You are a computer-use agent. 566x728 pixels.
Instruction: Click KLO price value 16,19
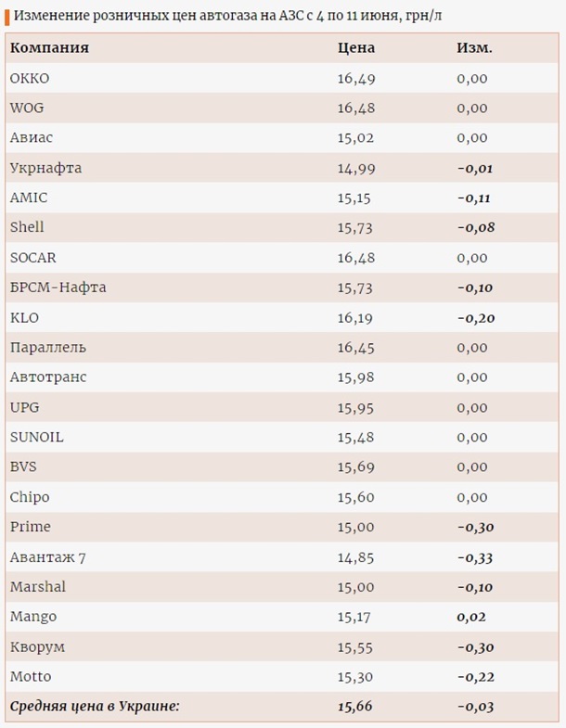tap(355, 317)
